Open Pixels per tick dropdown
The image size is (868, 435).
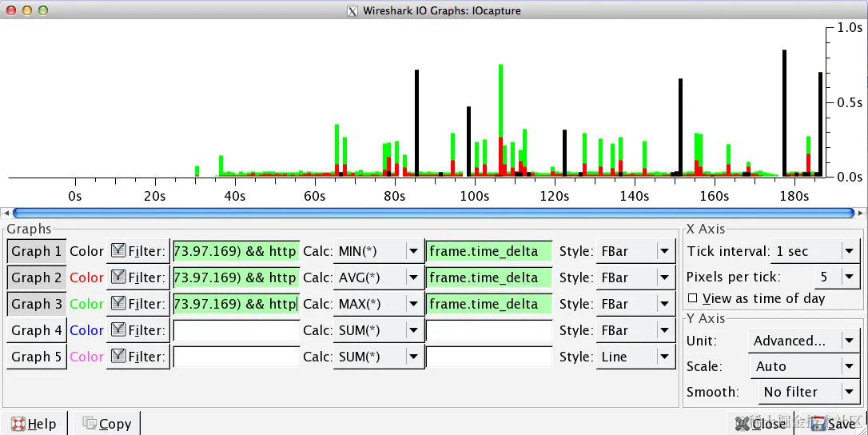(837, 277)
